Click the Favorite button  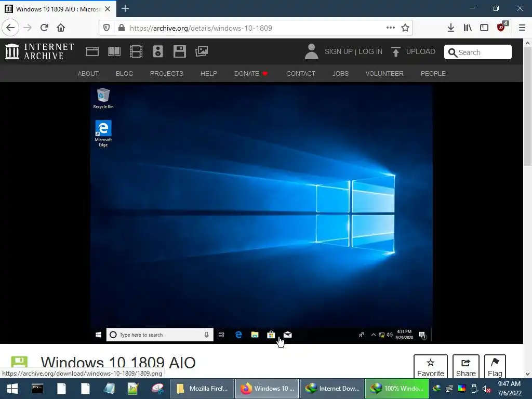(x=431, y=367)
